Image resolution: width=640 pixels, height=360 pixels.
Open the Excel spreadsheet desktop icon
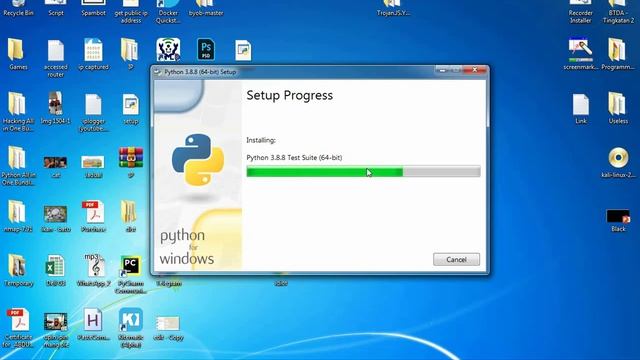click(x=56, y=270)
